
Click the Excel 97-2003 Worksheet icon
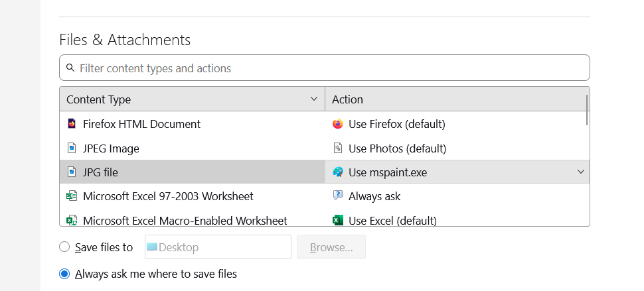pos(72,196)
